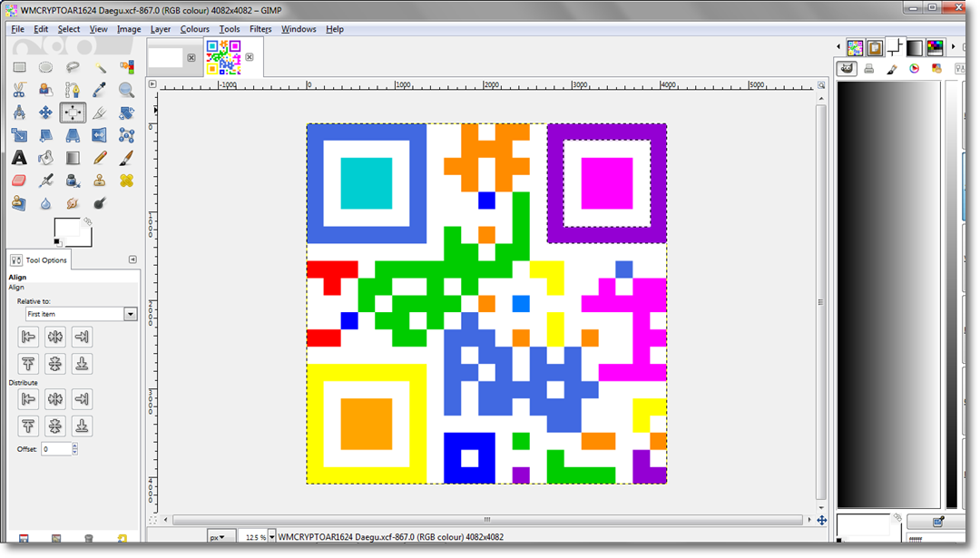The width and height of the screenshot is (980, 558).
Task: Select the Measure compass tool
Action: point(19,113)
